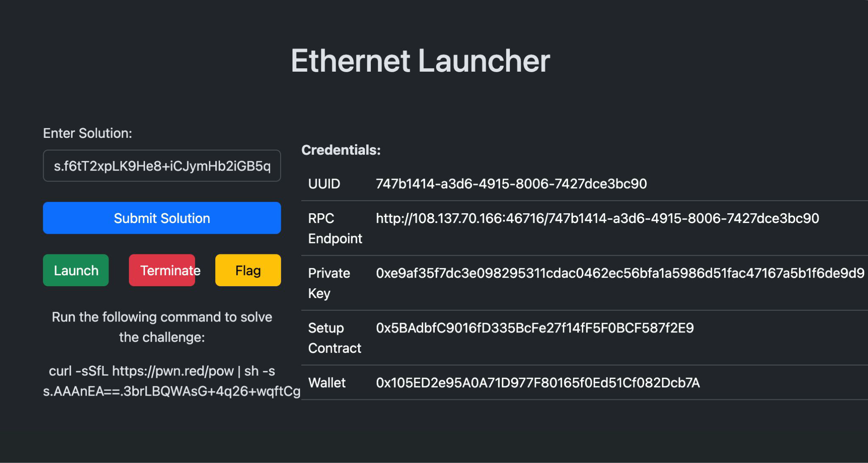
Task: Click the Wallet address value
Action: tap(537, 383)
